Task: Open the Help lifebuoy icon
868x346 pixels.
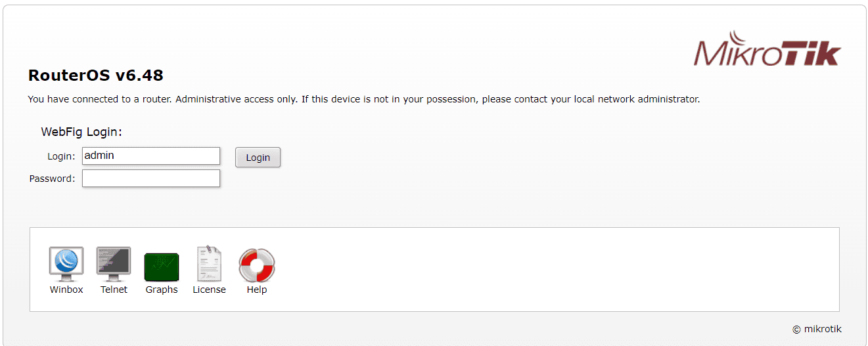Action: point(257,265)
